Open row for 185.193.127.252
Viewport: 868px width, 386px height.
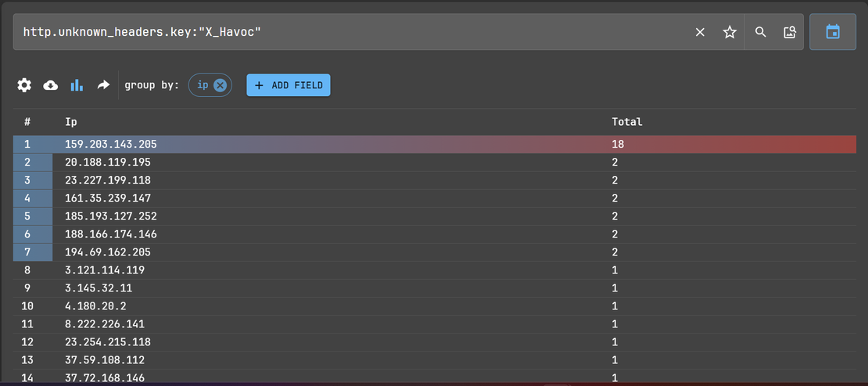(110, 216)
